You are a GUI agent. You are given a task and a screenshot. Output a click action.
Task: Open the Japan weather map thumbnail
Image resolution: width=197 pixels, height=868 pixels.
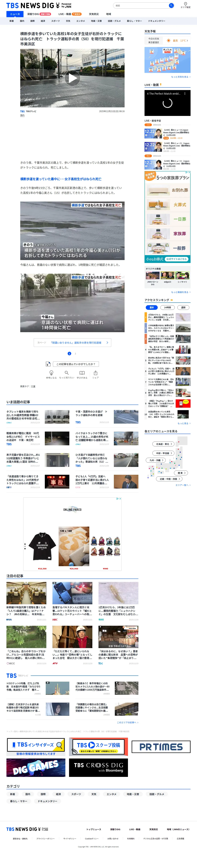(167, 60)
